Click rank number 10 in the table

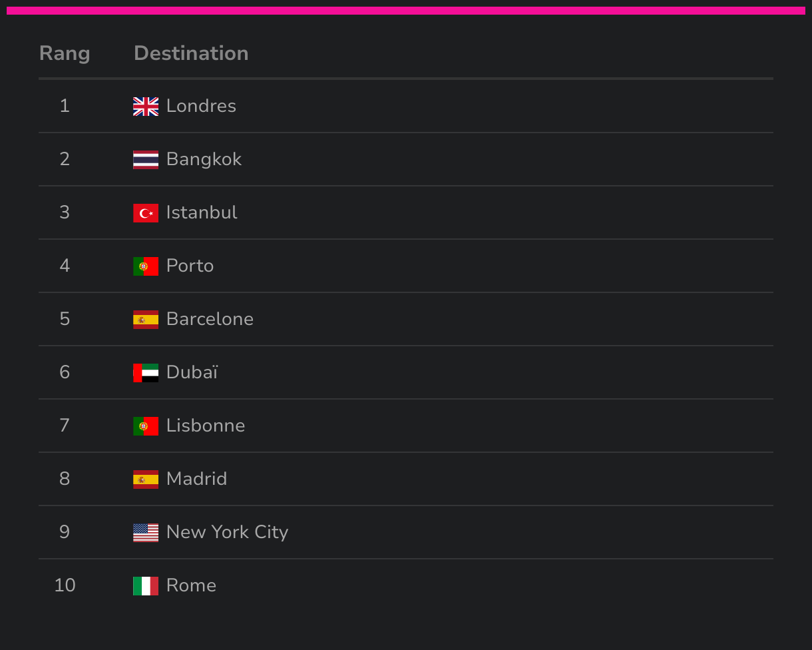(65, 585)
